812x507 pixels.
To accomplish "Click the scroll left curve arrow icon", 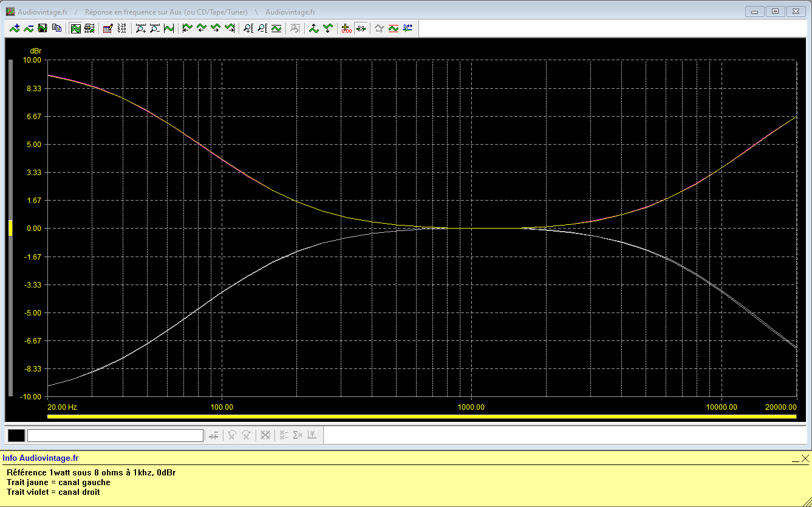I will coord(201,28).
